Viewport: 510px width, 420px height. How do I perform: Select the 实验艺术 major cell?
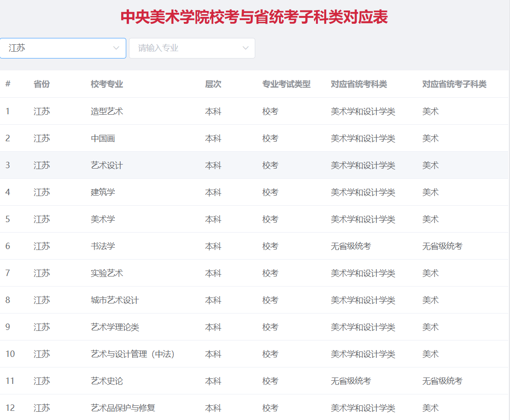pyautogui.click(x=107, y=273)
